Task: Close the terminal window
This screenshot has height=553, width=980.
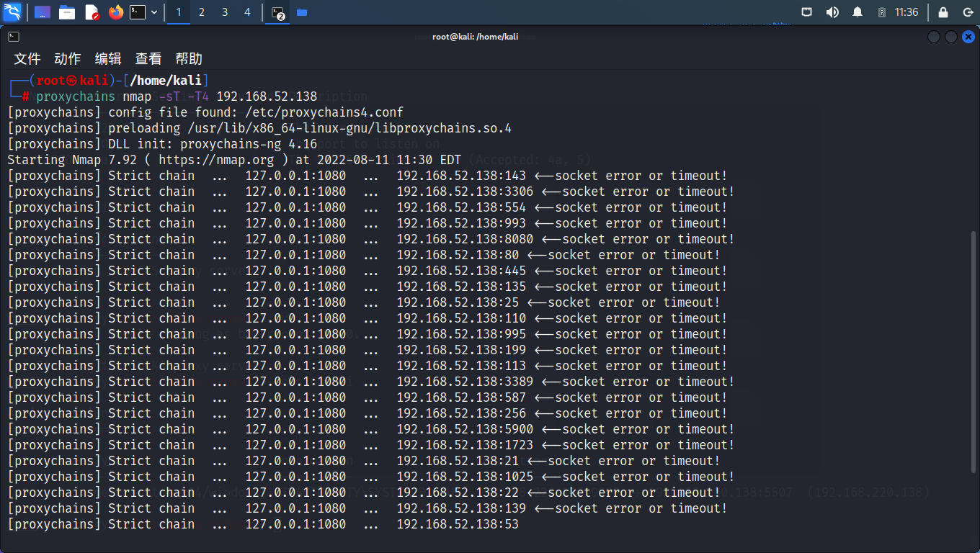Action: click(x=968, y=37)
